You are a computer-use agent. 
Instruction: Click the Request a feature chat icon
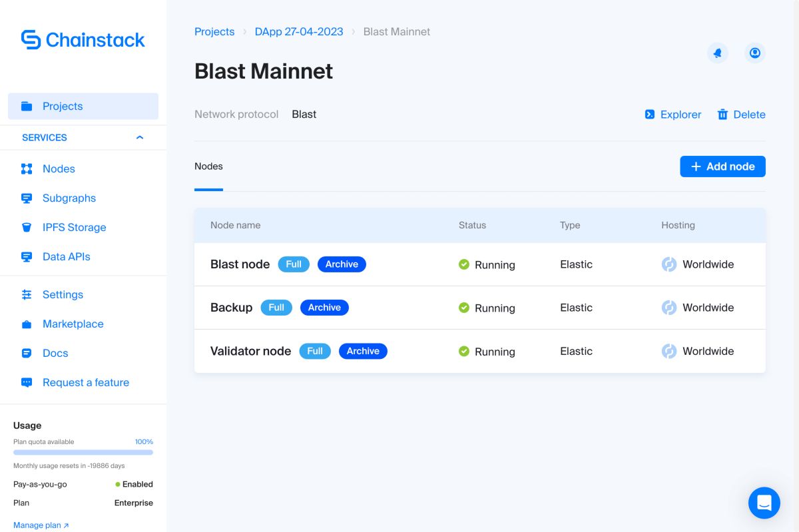click(27, 383)
